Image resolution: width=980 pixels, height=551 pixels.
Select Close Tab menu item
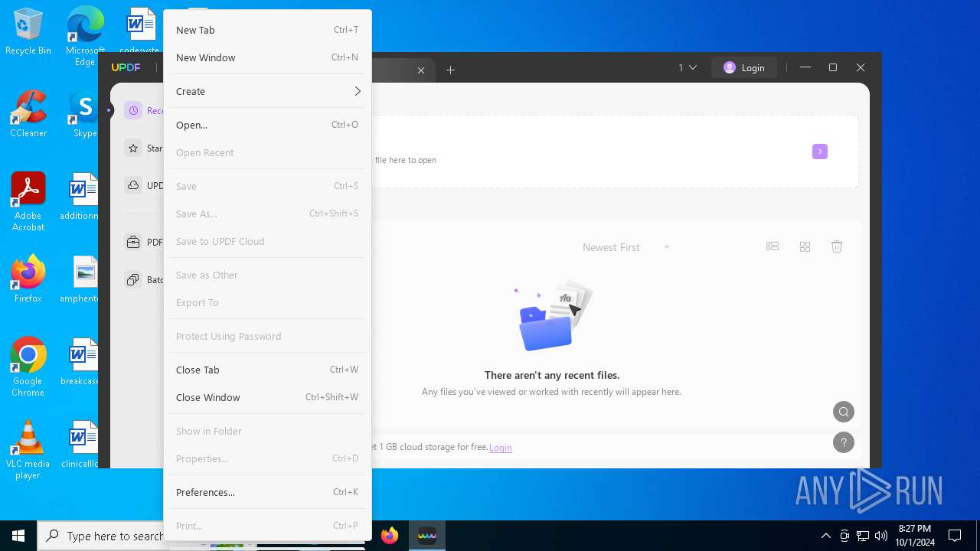[267, 370]
